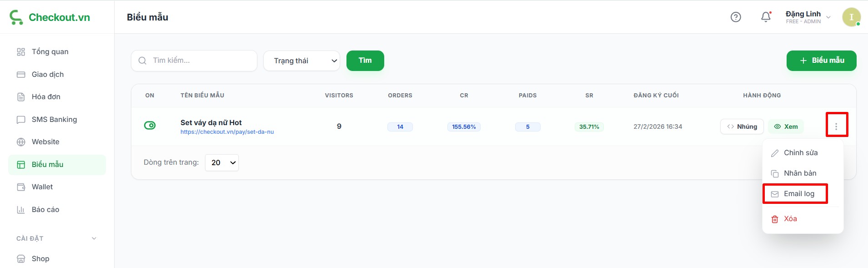The height and width of the screenshot is (268, 868).
Task: Click the user avatar in header
Action: 851,17
